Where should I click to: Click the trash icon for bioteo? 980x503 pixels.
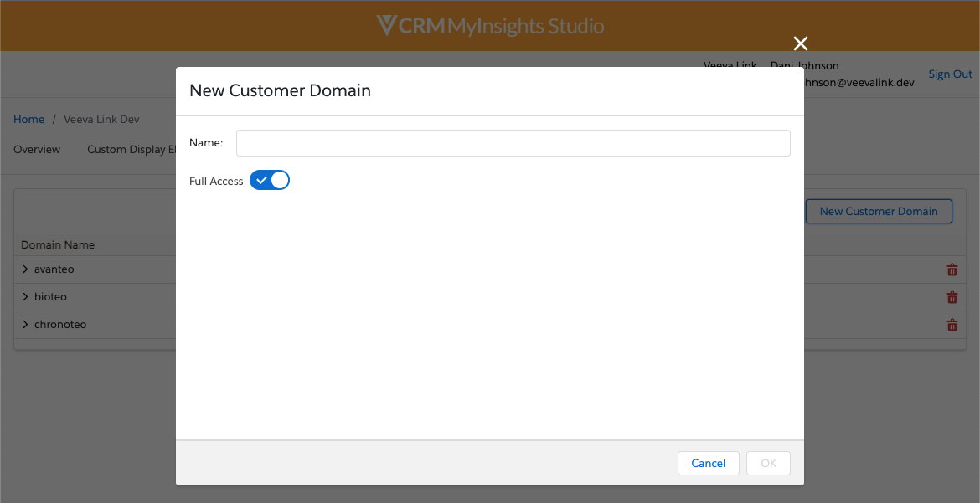click(x=952, y=297)
